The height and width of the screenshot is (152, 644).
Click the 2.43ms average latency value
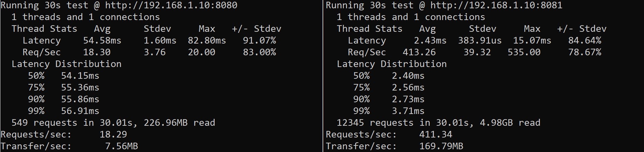(x=430, y=41)
